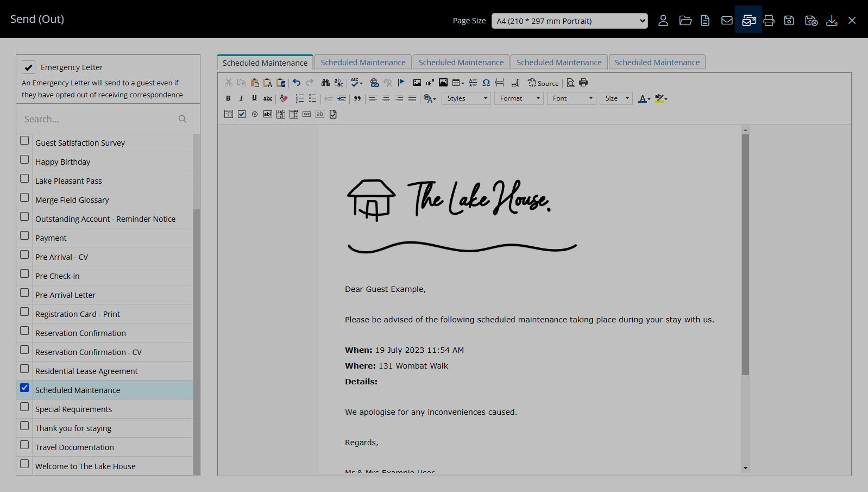868x492 pixels.
Task: Insert an image using the editor toolbar
Action: click(417, 83)
